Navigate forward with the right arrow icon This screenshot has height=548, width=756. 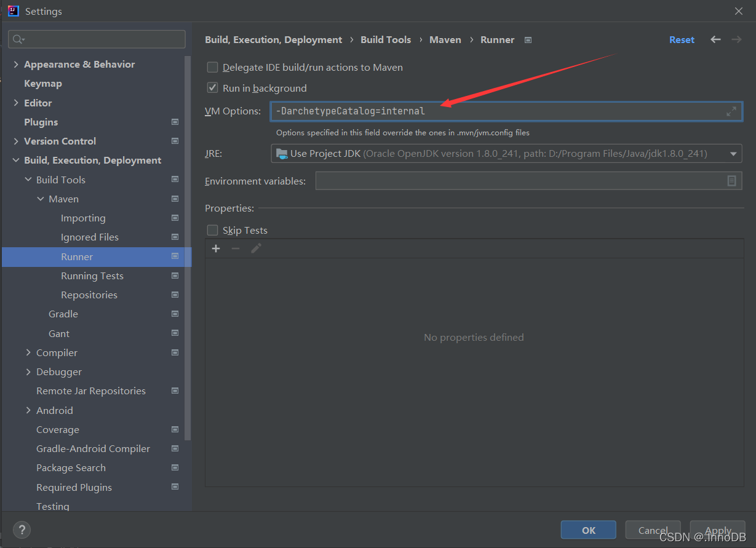pyautogui.click(x=736, y=39)
